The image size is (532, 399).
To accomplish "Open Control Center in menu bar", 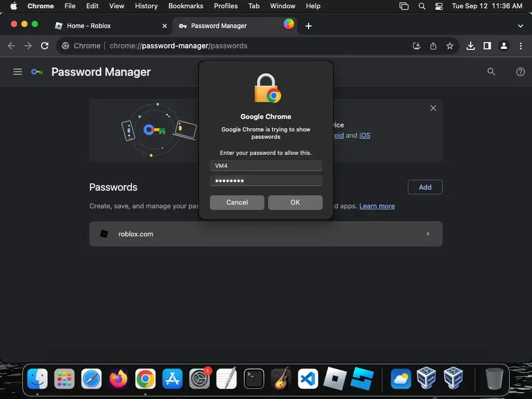I will pyautogui.click(x=438, y=6).
